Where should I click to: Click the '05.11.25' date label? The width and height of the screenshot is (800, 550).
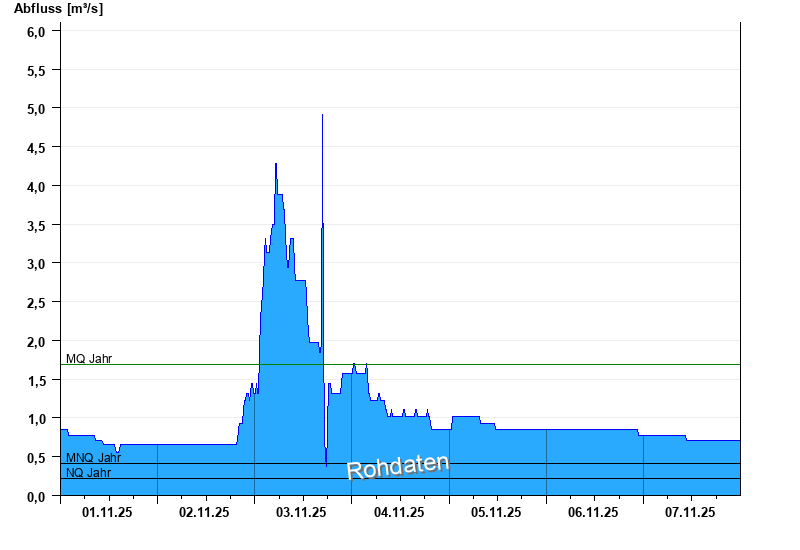coord(496,512)
